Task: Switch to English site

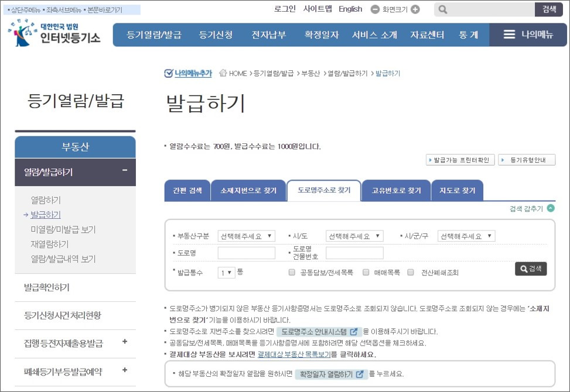Action: coord(350,9)
